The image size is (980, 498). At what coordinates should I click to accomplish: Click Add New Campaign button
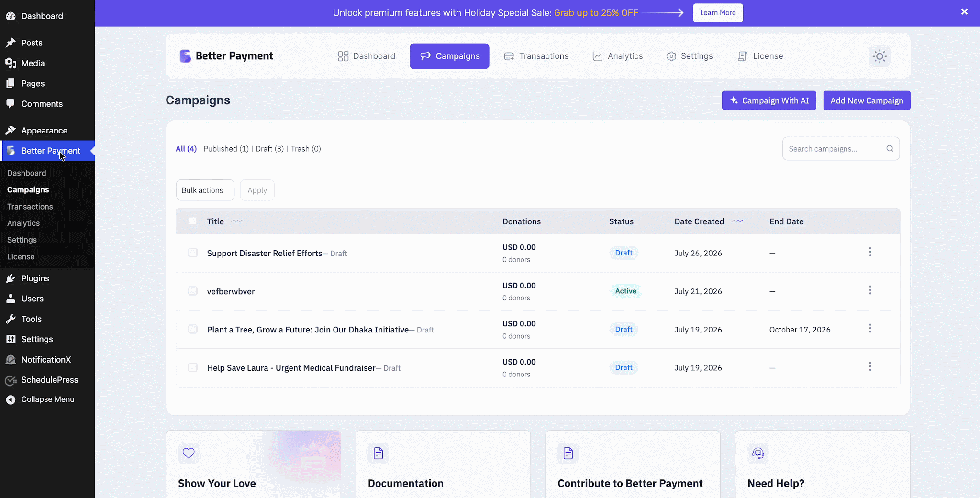867,100
